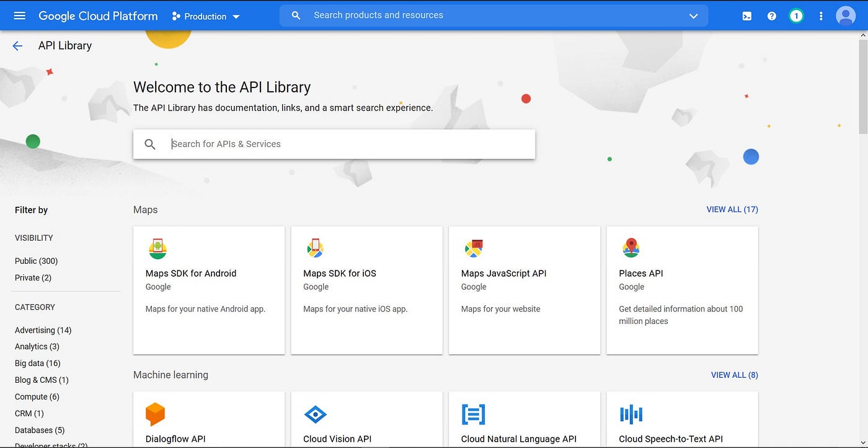Filter by Analytics (3) category
Image resolution: width=868 pixels, height=448 pixels.
[37, 347]
